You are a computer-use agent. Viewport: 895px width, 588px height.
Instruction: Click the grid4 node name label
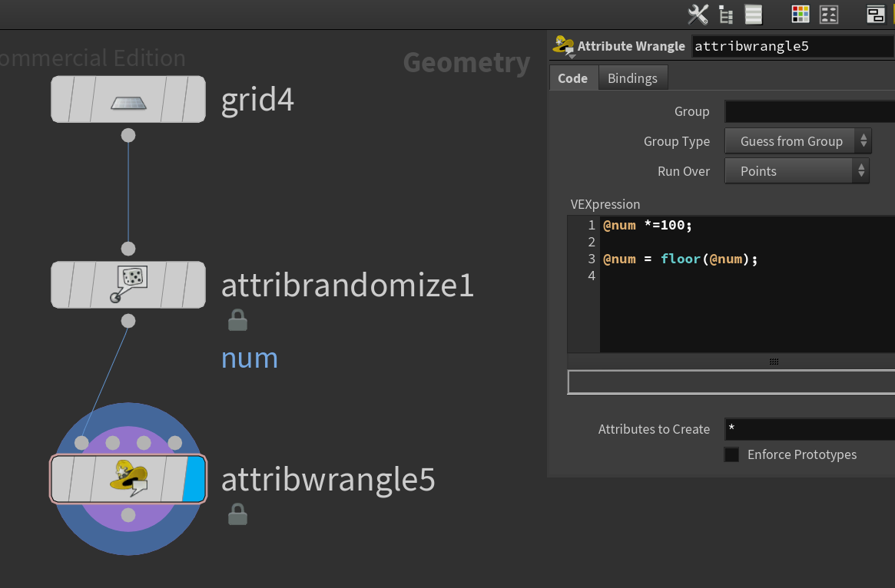(x=257, y=101)
